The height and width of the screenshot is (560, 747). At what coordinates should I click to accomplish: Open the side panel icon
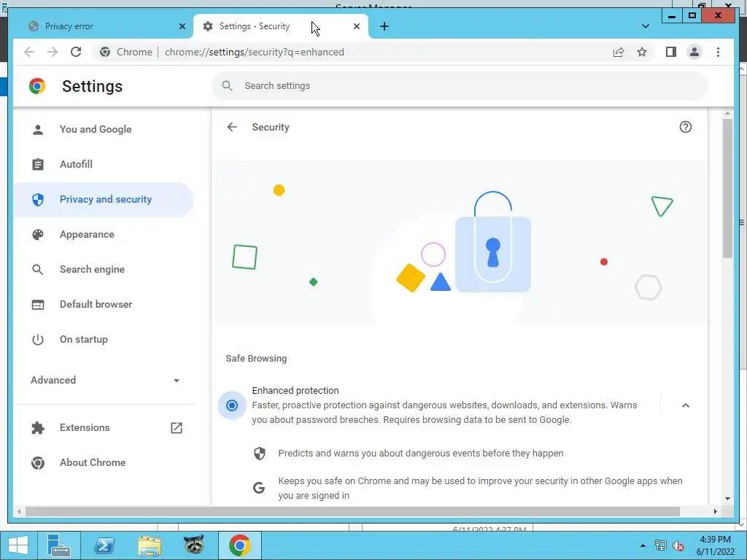pos(671,52)
